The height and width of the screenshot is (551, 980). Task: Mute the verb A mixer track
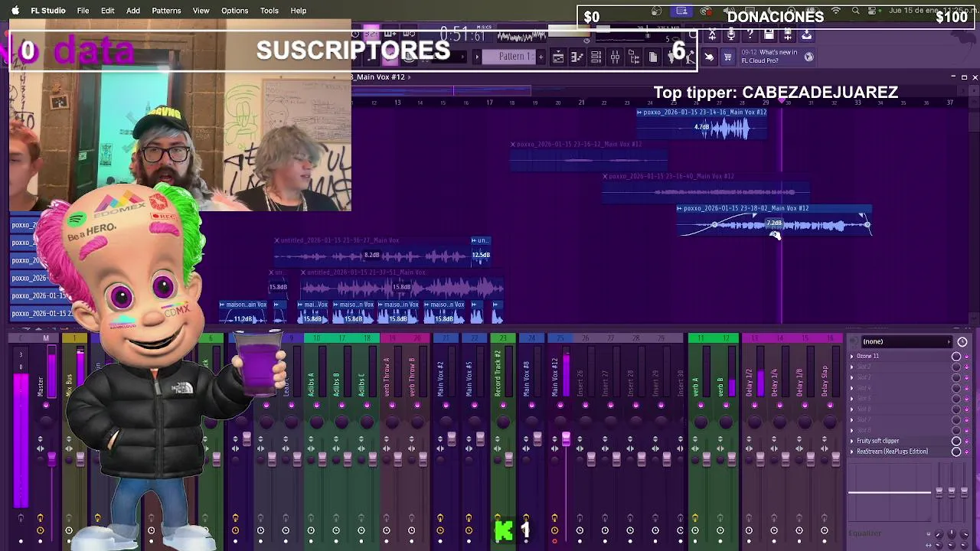(701, 406)
